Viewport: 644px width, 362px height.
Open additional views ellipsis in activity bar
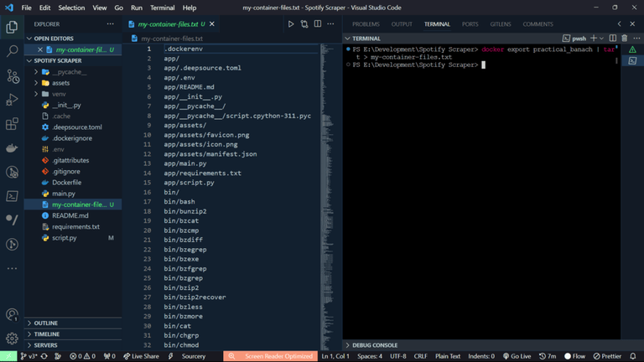[x=12, y=268]
